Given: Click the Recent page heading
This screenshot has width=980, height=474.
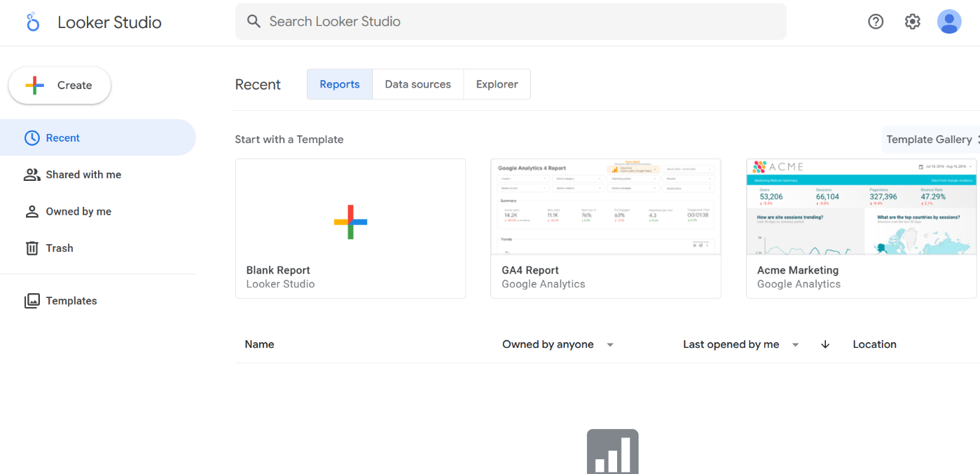Looking at the screenshot, I should [x=258, y=84].
